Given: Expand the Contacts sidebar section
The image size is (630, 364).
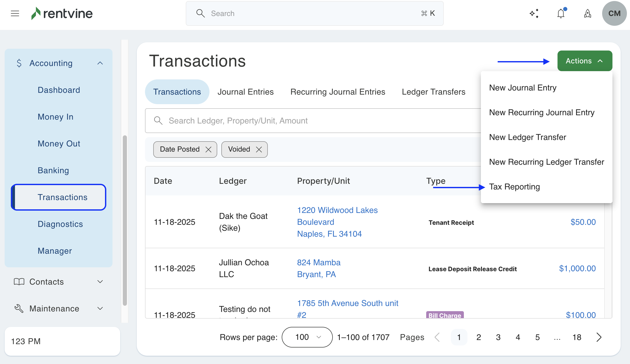Looking at the screenshot, I should [100, 282].
